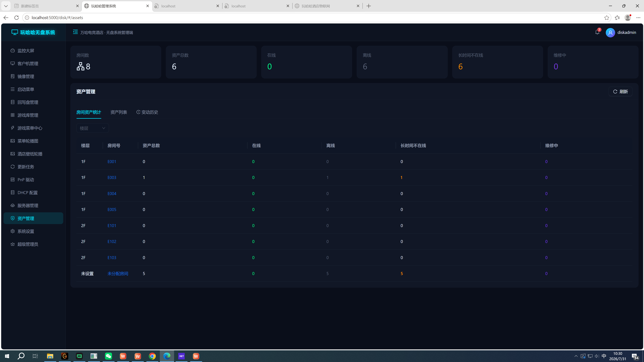Reload the page with browser refresh icon
The height and width of the screenshot is (362, 644).
(x=16, y=17)
